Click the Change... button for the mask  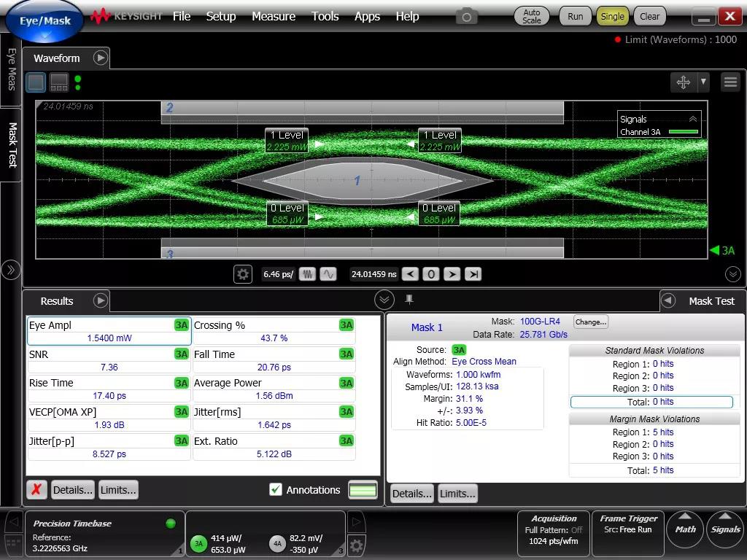tap(590, 322)
